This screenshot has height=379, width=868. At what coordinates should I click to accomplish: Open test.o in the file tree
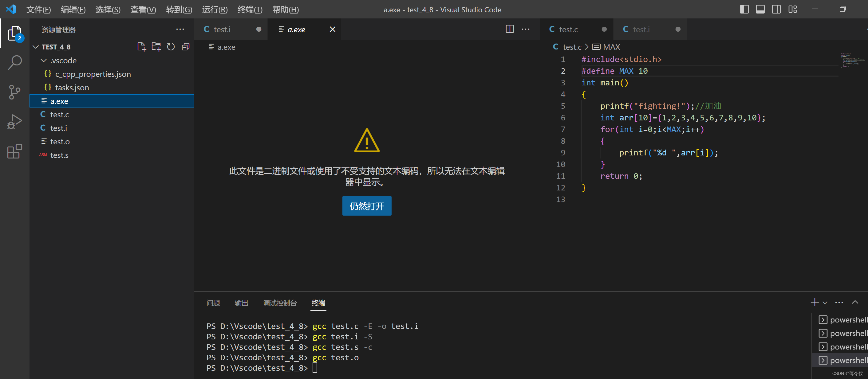(112, 141)
